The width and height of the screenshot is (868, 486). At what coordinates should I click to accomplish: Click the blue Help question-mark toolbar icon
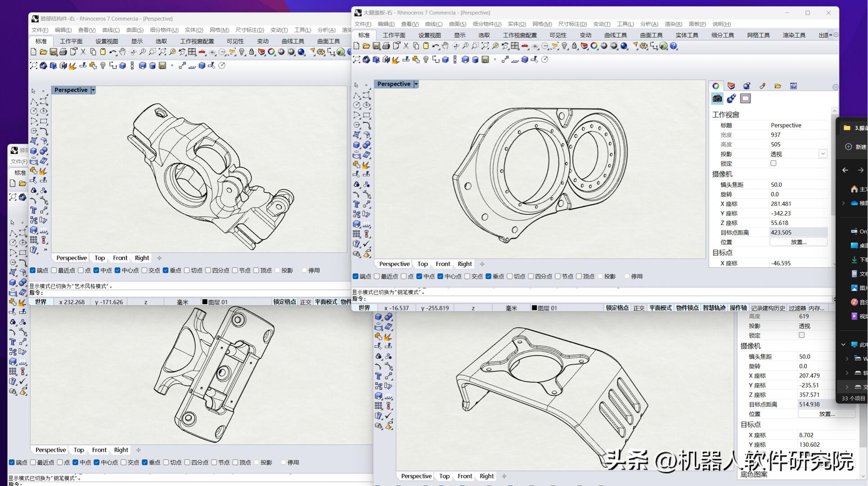tap(674, 46)
